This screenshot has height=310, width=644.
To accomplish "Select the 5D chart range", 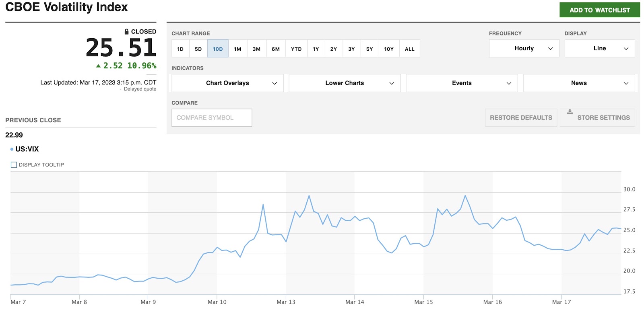I will pyautogui.click(x=198, y=49).
